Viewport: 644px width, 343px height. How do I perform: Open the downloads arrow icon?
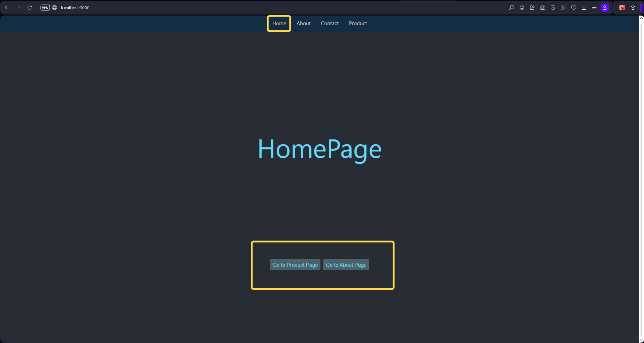pyautogui.click(x=584, y=8)
